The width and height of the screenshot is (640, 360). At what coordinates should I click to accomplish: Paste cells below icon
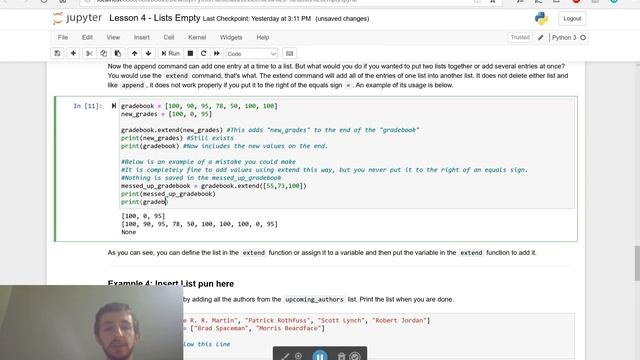[x=118, y=53]
